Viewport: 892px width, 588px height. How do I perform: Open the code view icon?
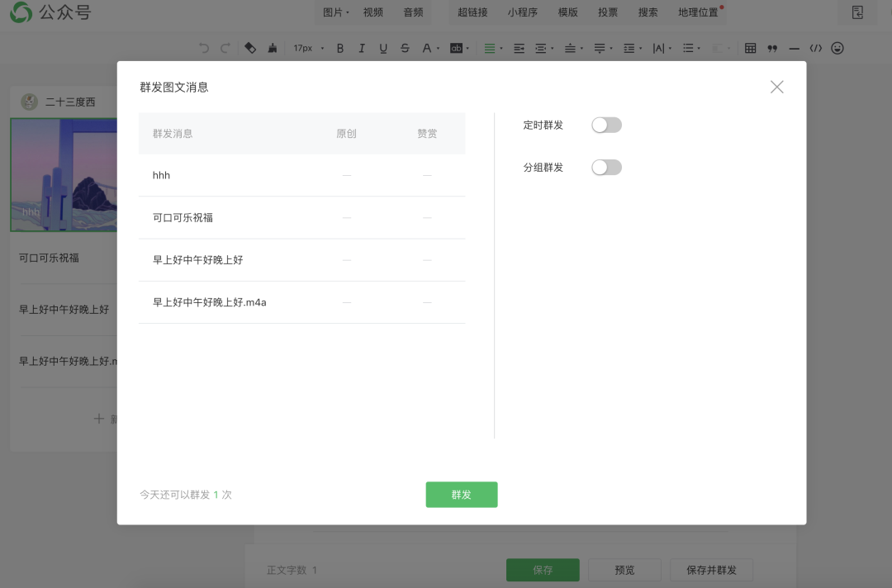coord(816,49)
